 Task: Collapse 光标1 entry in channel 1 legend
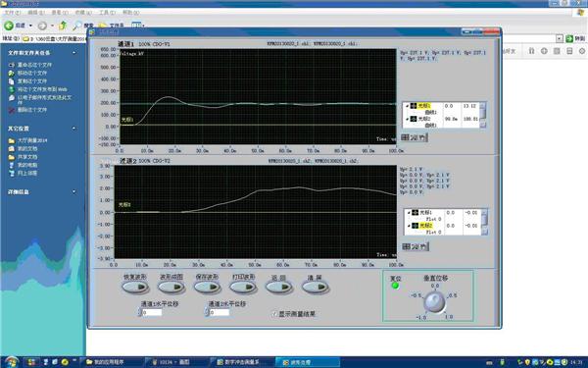[408, 106]
